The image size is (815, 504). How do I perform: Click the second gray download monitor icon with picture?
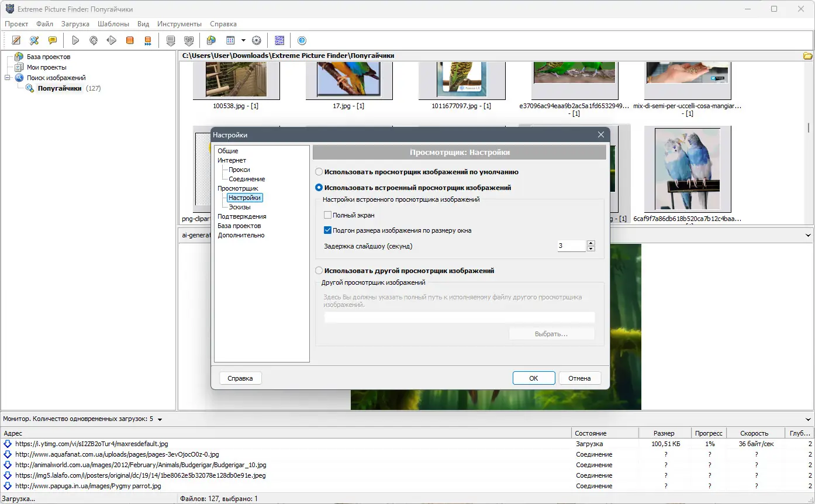[x=189, y=40]
